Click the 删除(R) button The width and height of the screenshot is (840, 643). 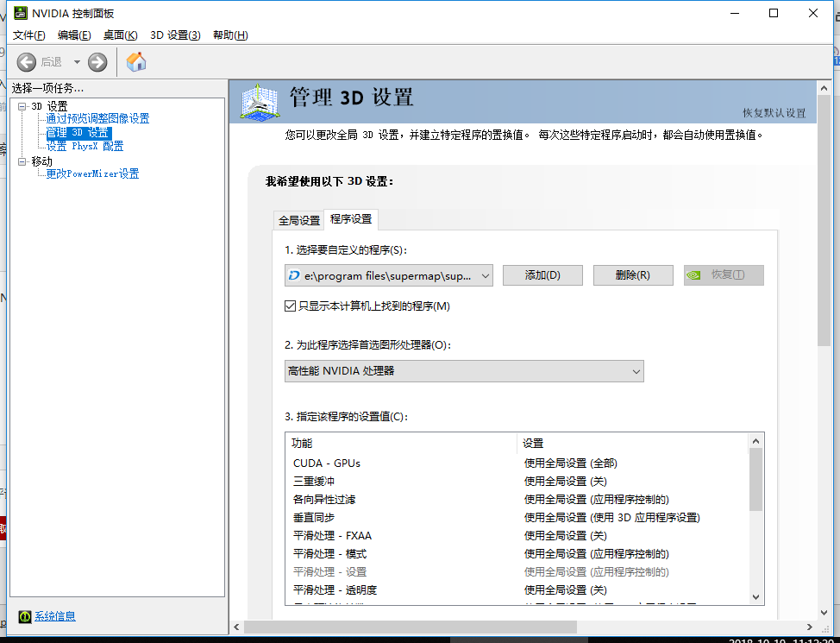633,275
